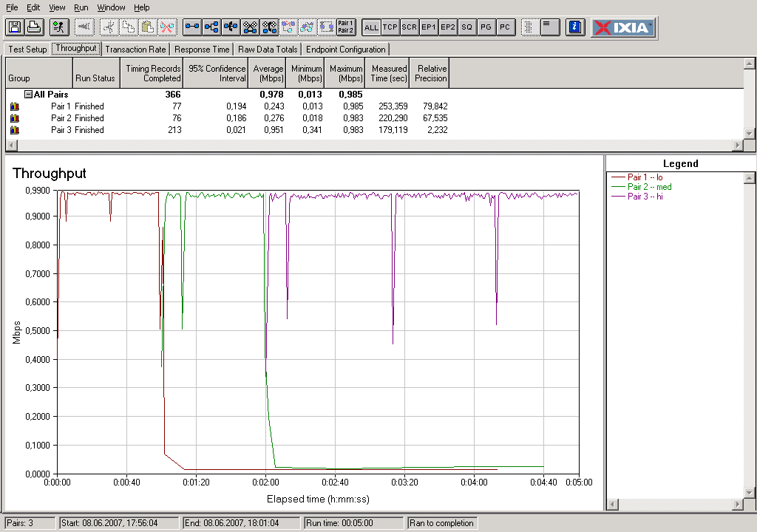Click the results table scroll down arrow
Image resolution: width=757 pixels, height=532 pixels.
point(749,133)
